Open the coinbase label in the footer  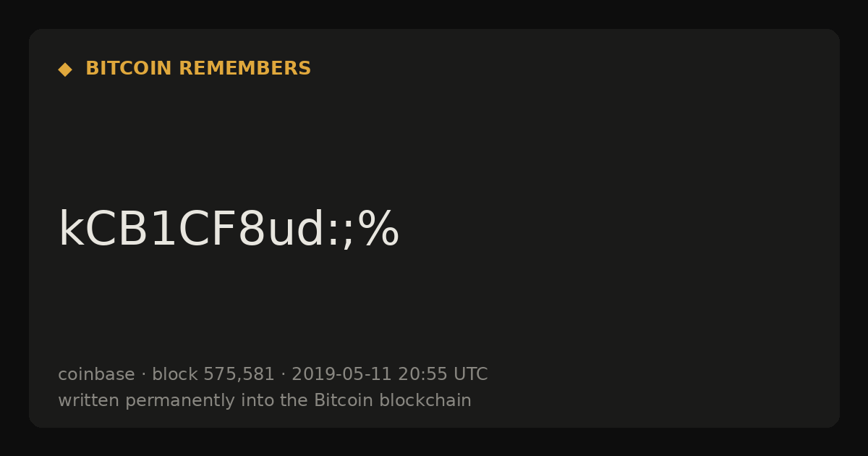click(96, 374)
